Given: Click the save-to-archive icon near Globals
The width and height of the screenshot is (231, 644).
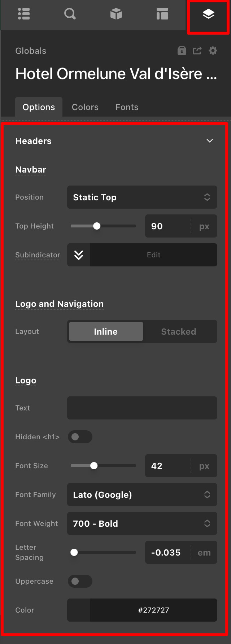Looking at the screenshot, I should (182, 51).
